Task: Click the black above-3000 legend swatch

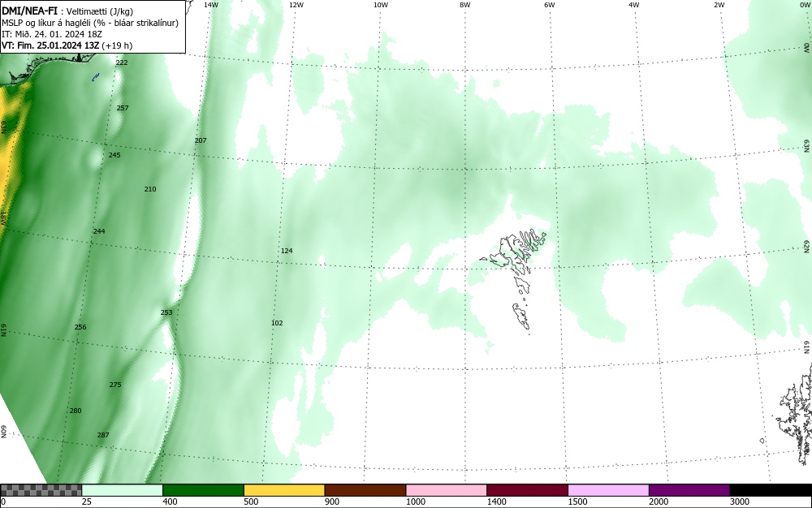Action: click(x=771, y=490)
